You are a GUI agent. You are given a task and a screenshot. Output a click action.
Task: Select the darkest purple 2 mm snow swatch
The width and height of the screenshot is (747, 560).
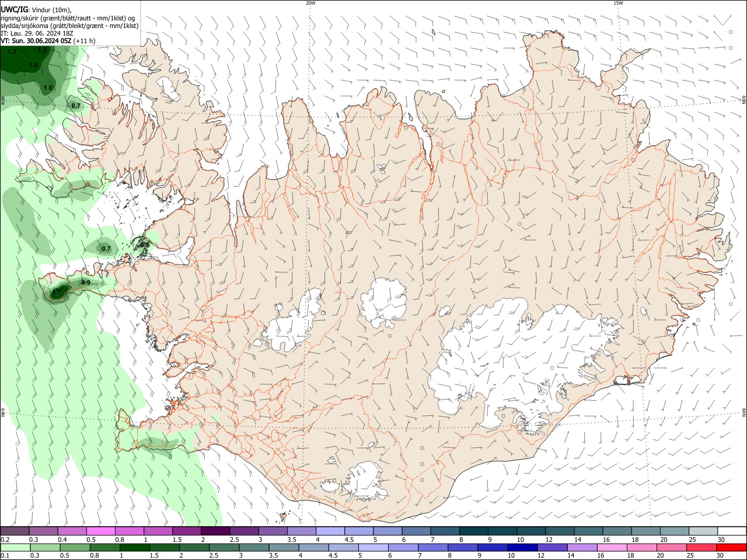point(215,531)
